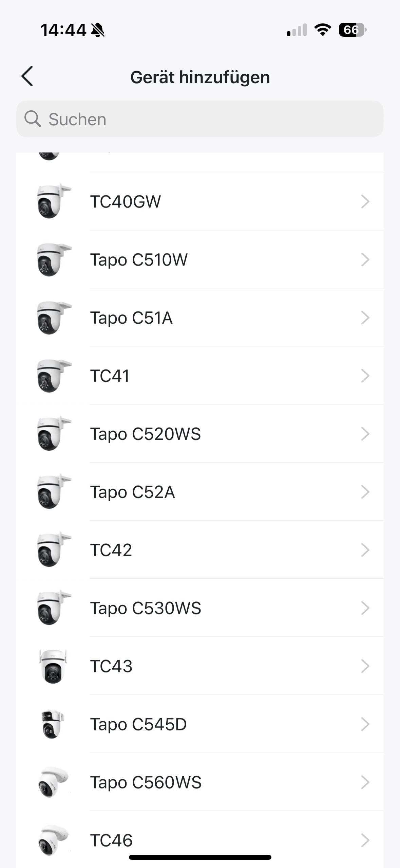
Task: Open chevron for TC46
Action: (365, 840)
